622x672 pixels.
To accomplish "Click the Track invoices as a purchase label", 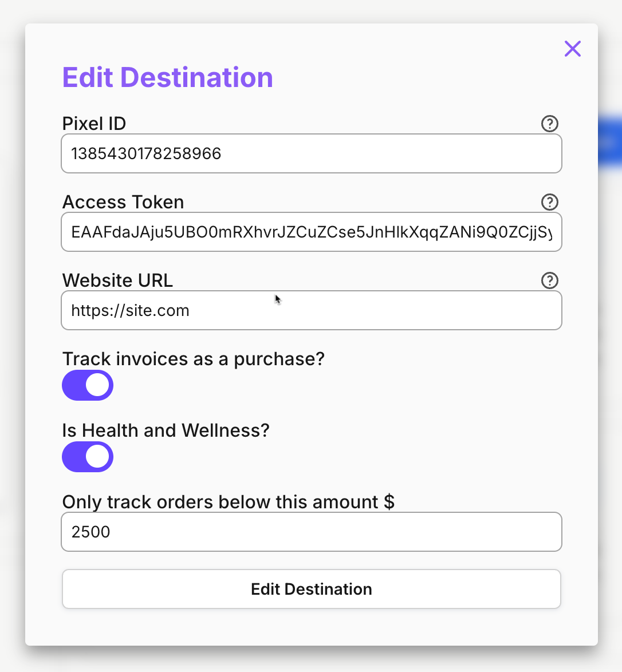I will 194,359.
